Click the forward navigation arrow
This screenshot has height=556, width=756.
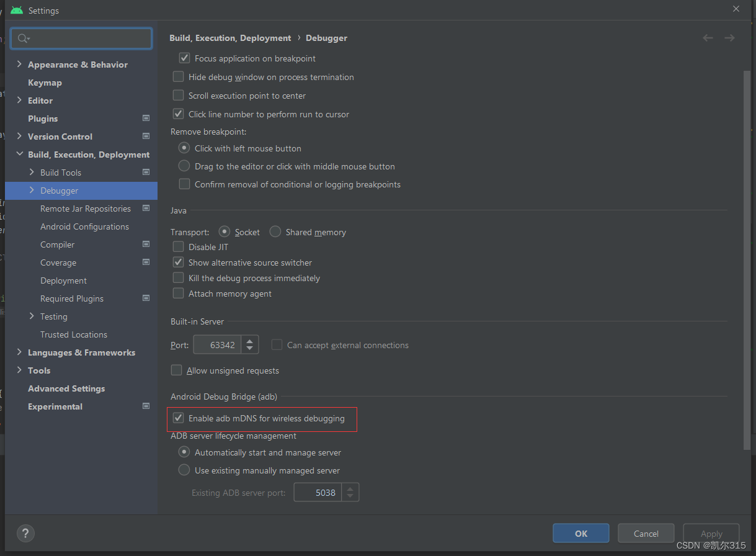(729, 38)
